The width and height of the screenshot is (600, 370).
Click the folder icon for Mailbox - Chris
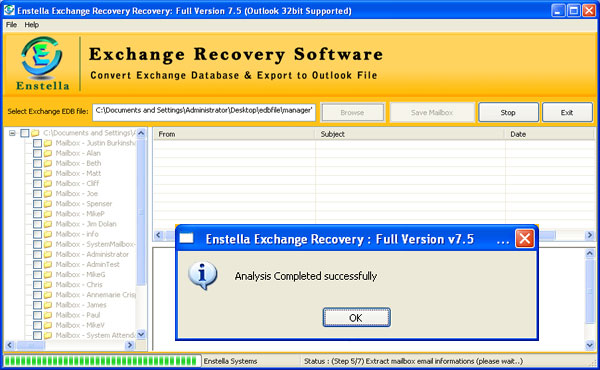(x=48, y=285)
